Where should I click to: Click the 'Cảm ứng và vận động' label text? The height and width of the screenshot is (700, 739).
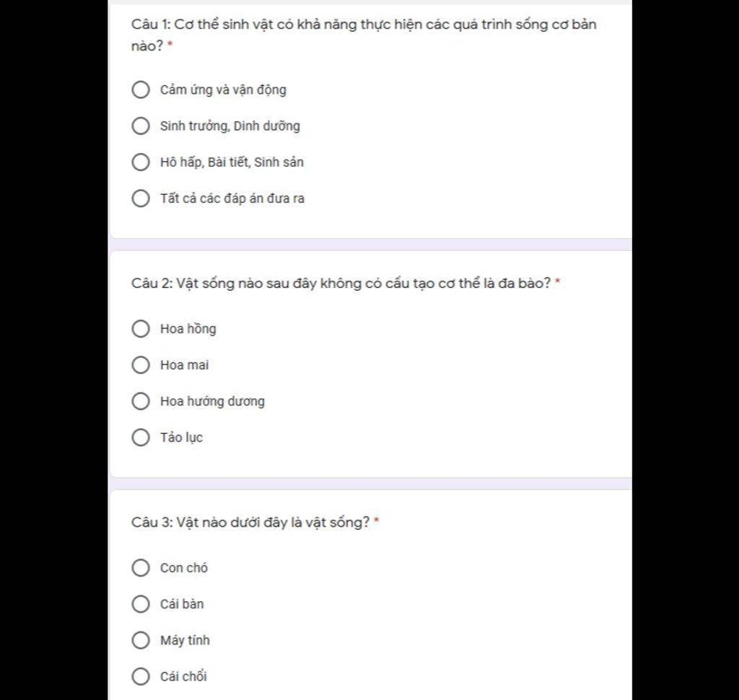tap(223, 90)
